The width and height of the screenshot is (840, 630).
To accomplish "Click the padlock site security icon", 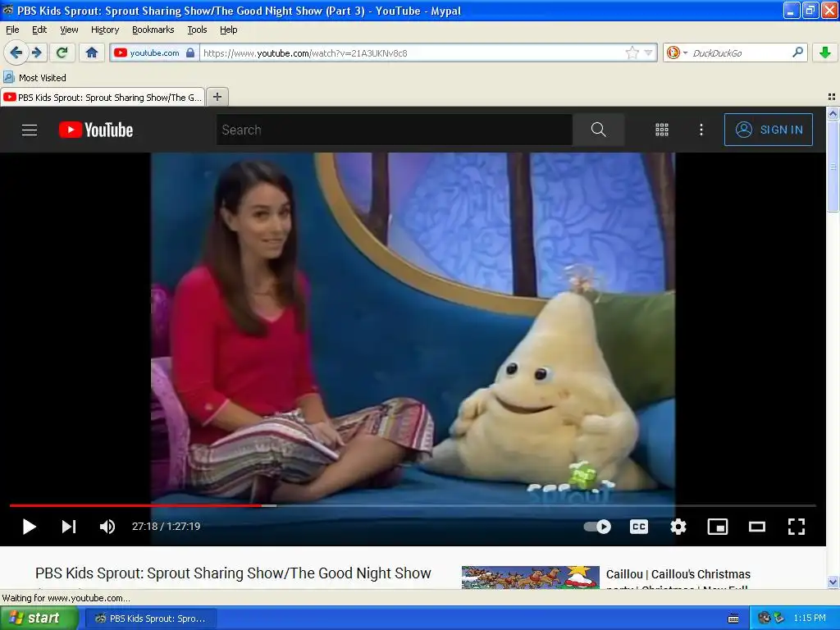I will coord(190,52).
